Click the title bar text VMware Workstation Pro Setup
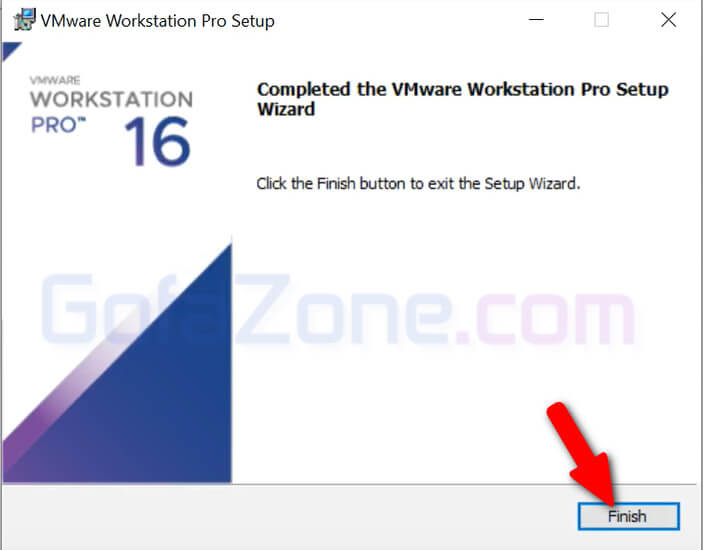The width and height of the screenshot is (703, 550). (157, 21)
